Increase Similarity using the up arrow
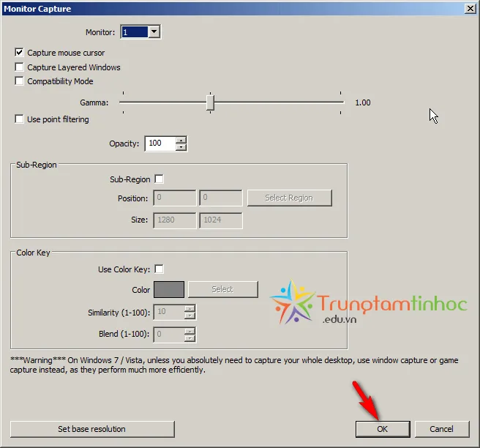Viewport: 480px width, 448px height. point(190,309)
